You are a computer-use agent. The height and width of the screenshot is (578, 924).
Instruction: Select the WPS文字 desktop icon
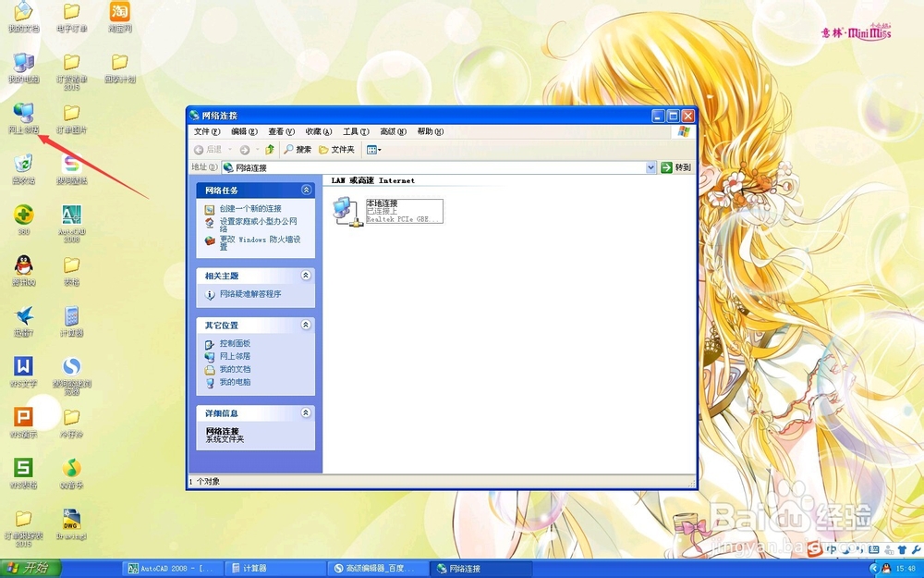(24, 372)
